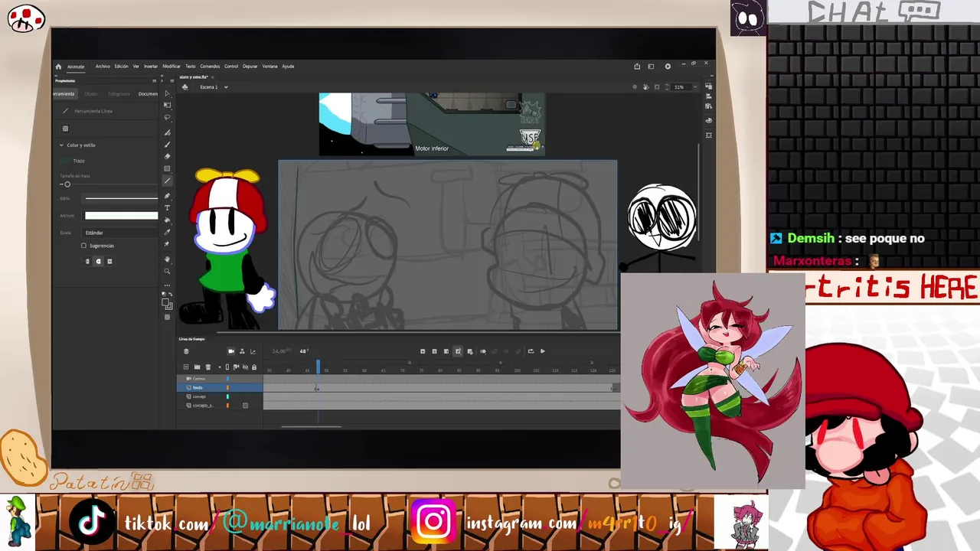Add a new timeline layer
980x551 pixels.
[186, 367]
